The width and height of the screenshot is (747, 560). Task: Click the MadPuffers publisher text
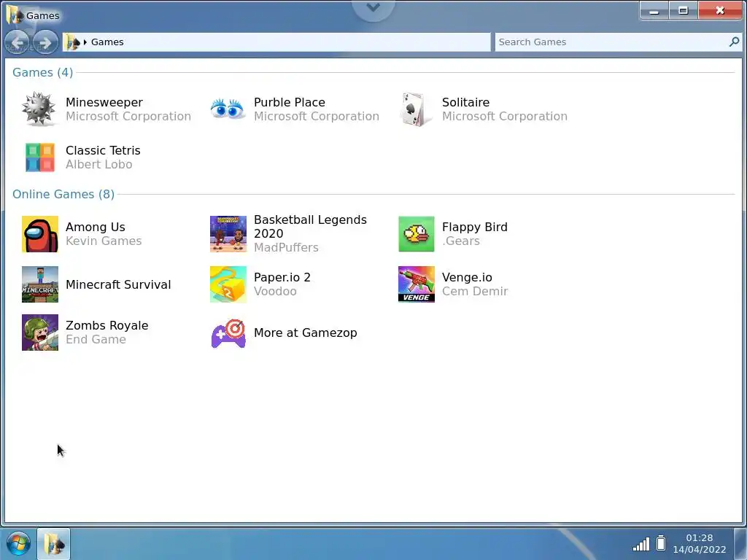[286, 248]
